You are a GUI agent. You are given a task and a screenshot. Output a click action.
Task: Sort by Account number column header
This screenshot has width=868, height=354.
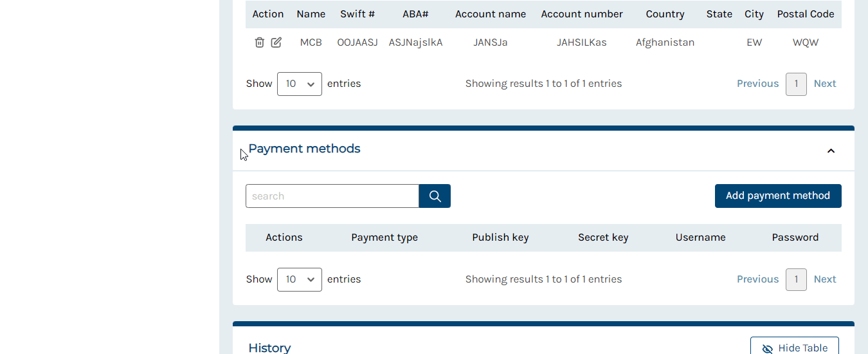582,14
